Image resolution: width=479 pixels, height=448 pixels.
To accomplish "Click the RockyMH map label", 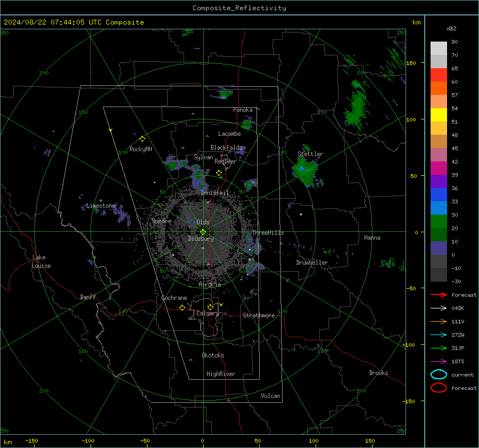I will tap(141, 149).
